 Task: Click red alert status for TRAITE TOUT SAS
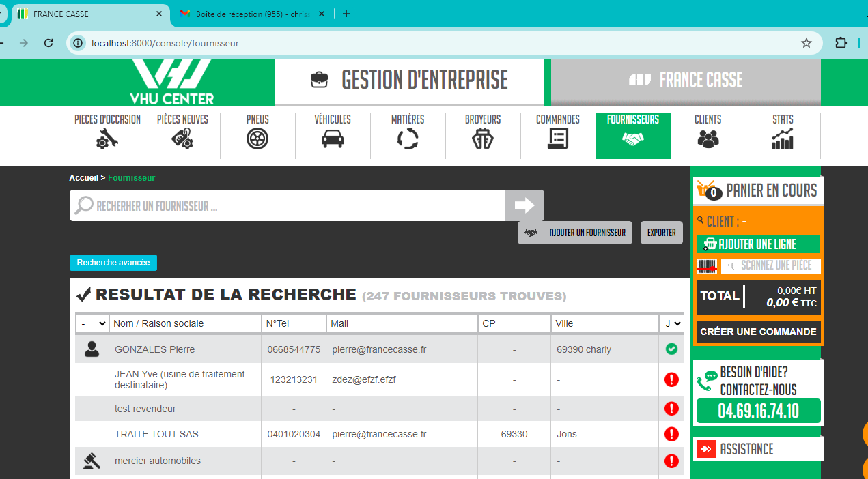click(x=671, y=434)
